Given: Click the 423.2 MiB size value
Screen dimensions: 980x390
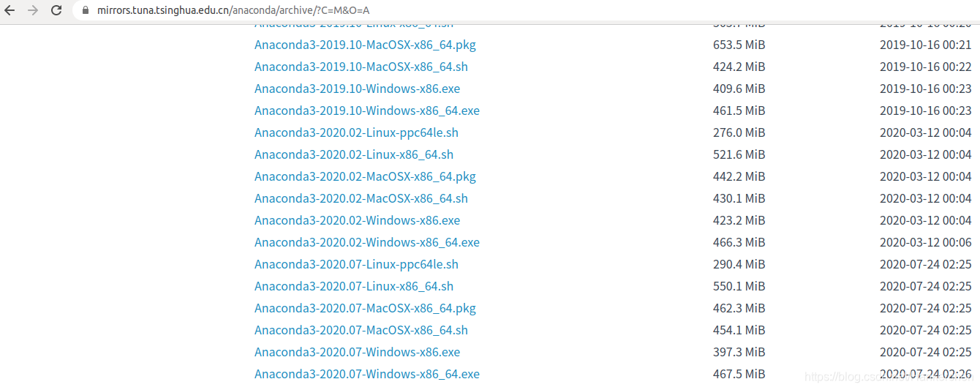Looking at the screenshot, I should 739,220.
